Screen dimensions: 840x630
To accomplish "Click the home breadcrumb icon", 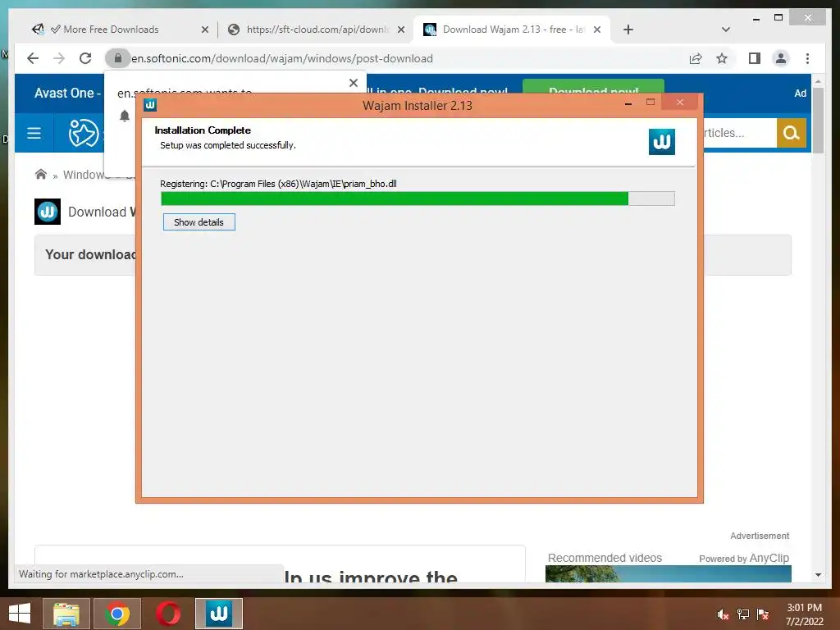I will click(x=41, y=174).
